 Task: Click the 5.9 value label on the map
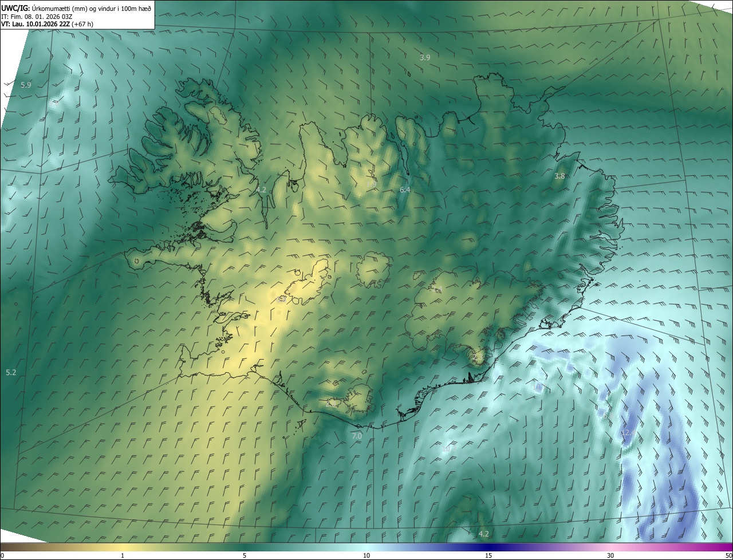tap(26, 85)
